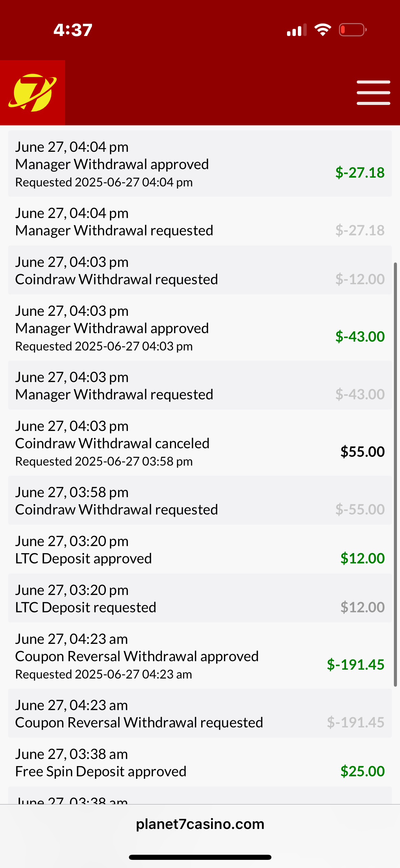This screenshot has height=868, width=400.
Task: Select Coindraw Withdrawal requested $-55.00 entry
Action: click(200, 501)
